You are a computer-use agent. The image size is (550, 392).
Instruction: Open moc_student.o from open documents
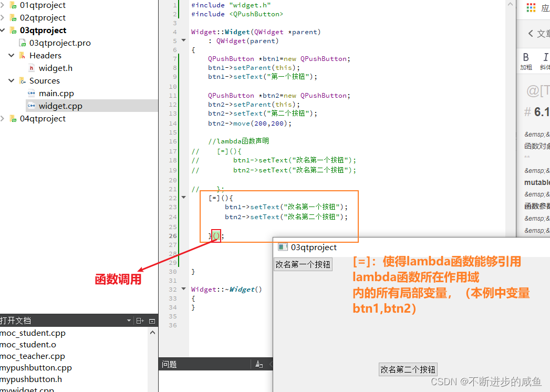(28, 344)
